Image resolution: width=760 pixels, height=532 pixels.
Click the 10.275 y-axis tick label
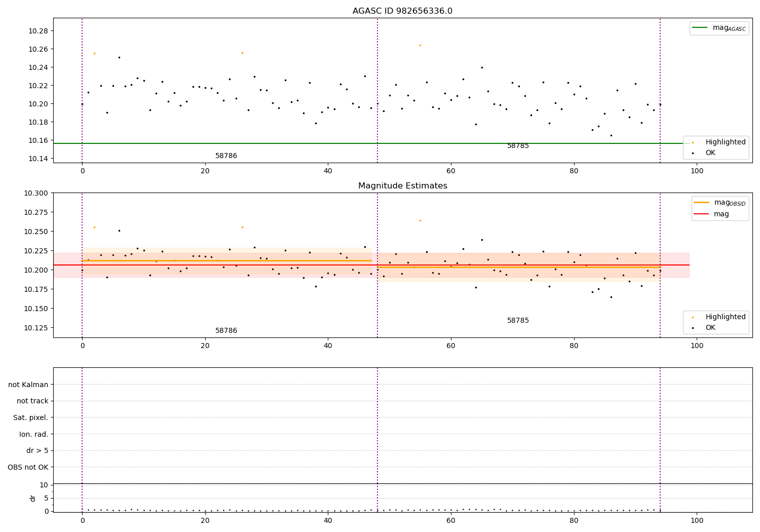click(x=36, y=212)
